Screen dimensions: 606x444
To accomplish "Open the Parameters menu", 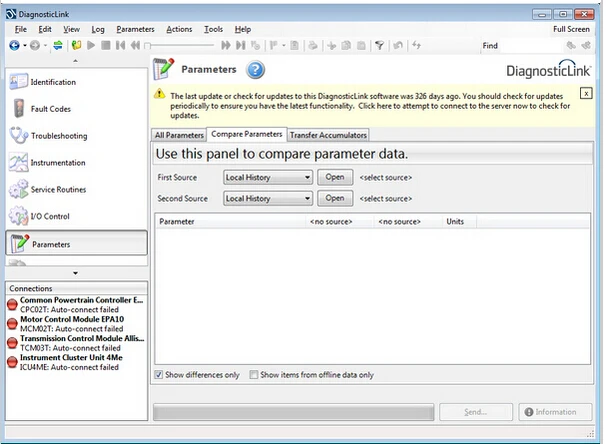I will (135, 29).
